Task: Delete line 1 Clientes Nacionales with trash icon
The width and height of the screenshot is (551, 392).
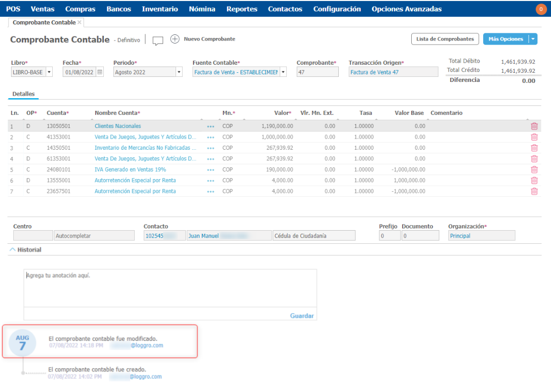Action: (x=534, y=126)
